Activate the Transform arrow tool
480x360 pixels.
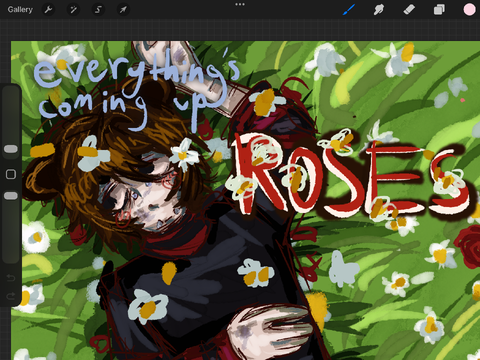pyautogui.click(x=123, y=10)
